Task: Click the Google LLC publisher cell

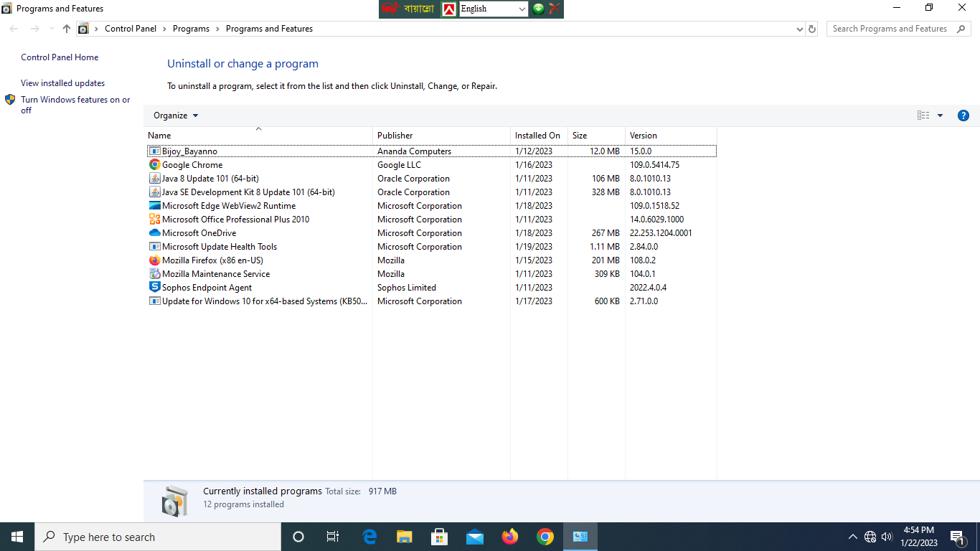Action: (x=399, y=165)
